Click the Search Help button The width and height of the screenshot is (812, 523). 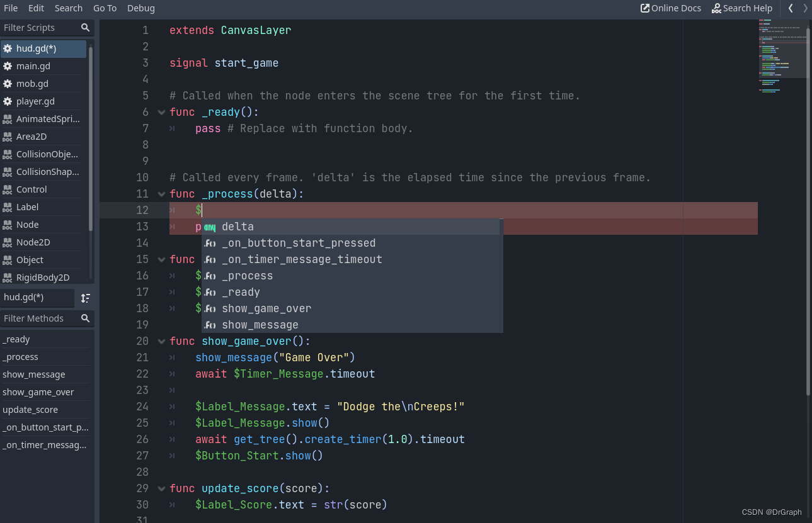(x=742, y=8)
